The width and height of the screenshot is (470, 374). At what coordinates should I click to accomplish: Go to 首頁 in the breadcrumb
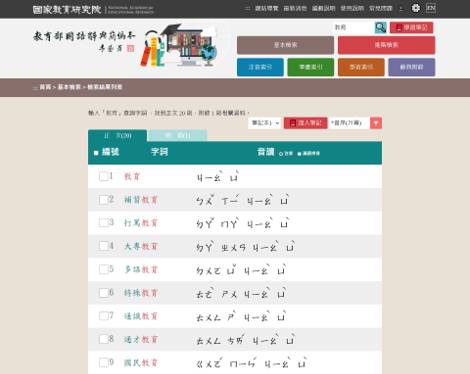tap(45, 87)
